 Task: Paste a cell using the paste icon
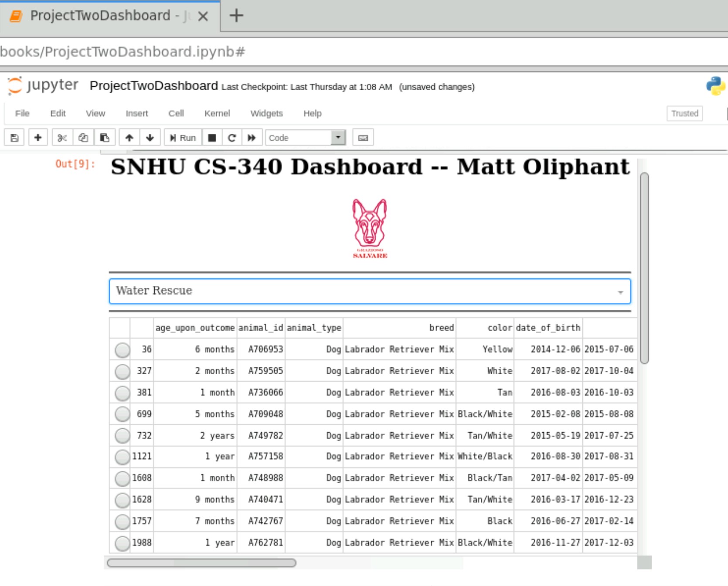104,137
